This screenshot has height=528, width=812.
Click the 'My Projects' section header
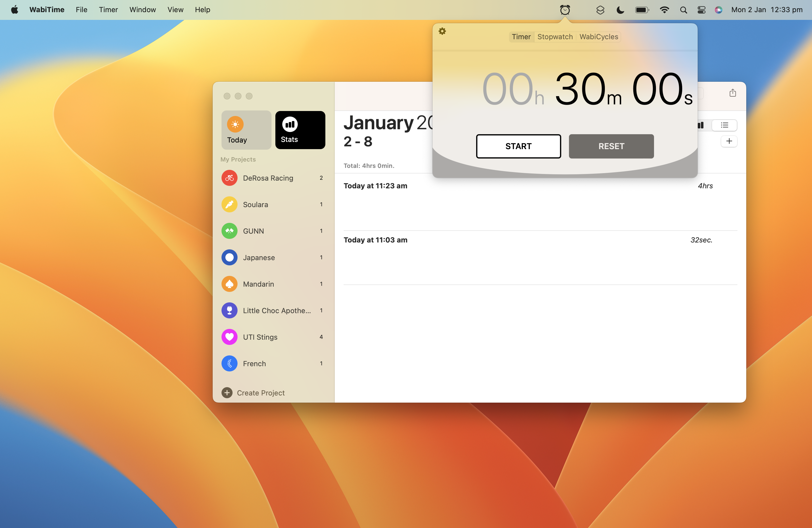coord(238,159)
